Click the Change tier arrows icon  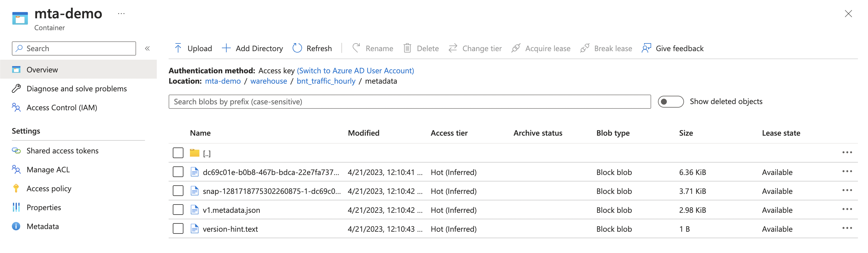(x=453, y=48)
